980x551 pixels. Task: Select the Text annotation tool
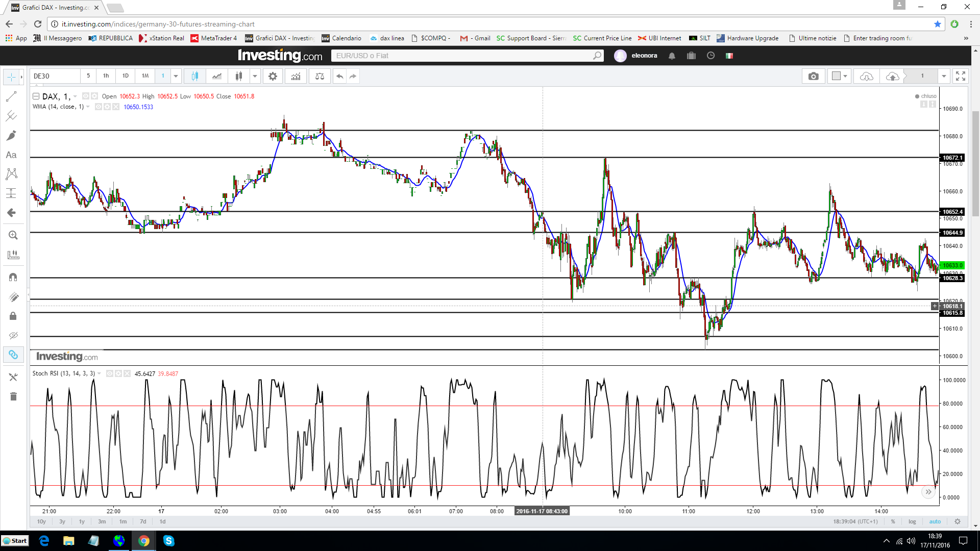tap(11, 155)
